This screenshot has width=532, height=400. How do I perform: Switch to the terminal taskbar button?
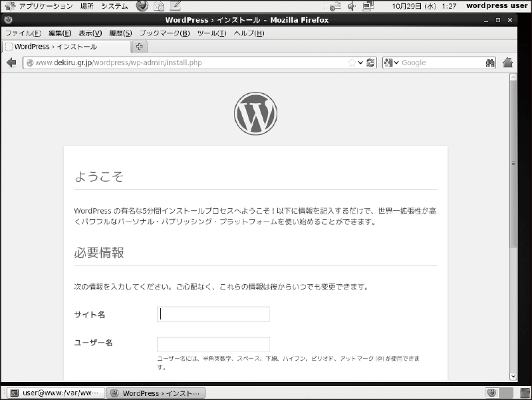coord(56,393)
